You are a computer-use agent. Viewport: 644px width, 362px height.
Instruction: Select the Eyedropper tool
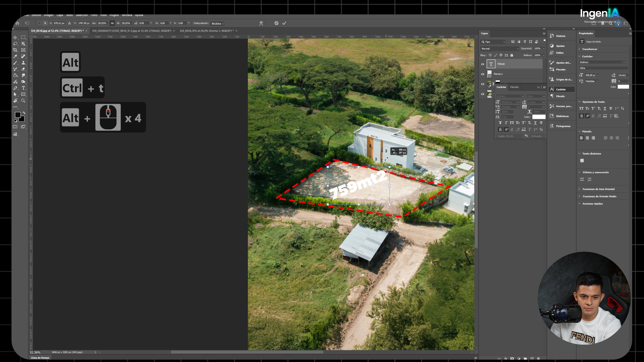(15, 56)
